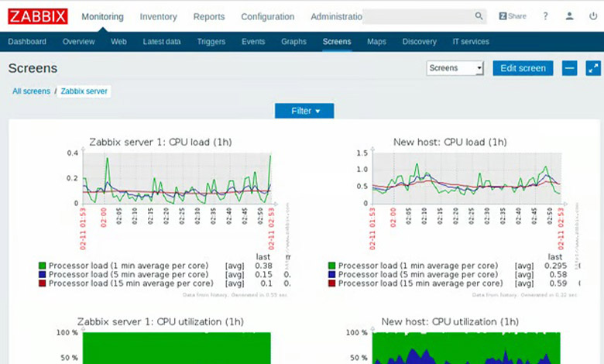Click the New host CPU load graph
This screenshot has height=364, width=604.
[x=467, y=178]
